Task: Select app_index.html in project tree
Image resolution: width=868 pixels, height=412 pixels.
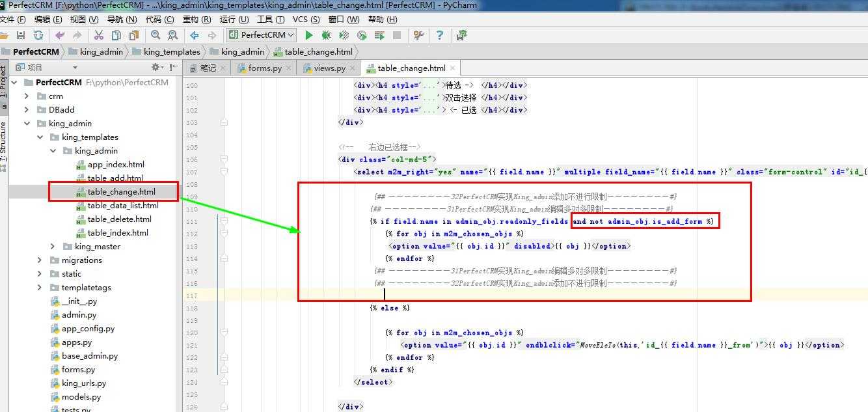Action: click(x=116, y=165)
